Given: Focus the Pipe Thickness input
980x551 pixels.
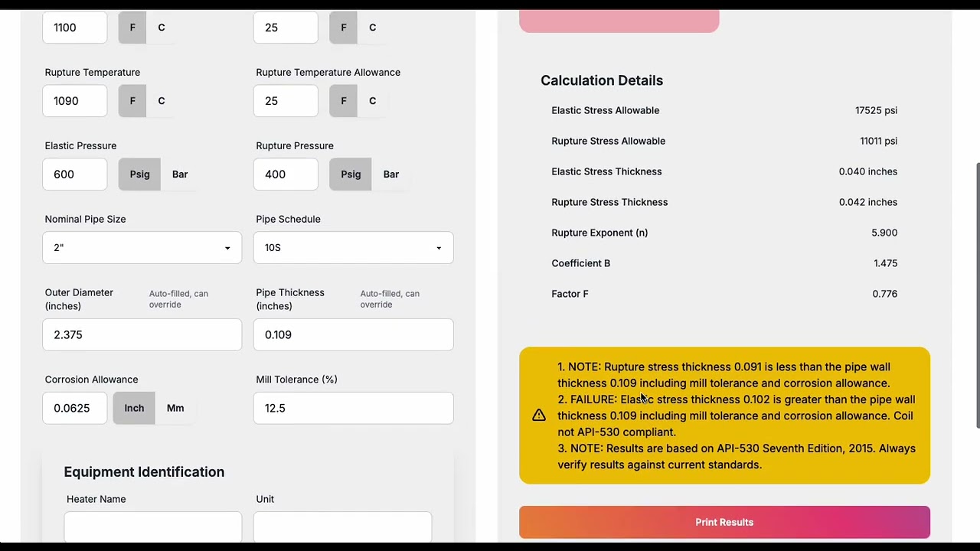Looking at the screenshot, I should [354, 334].
